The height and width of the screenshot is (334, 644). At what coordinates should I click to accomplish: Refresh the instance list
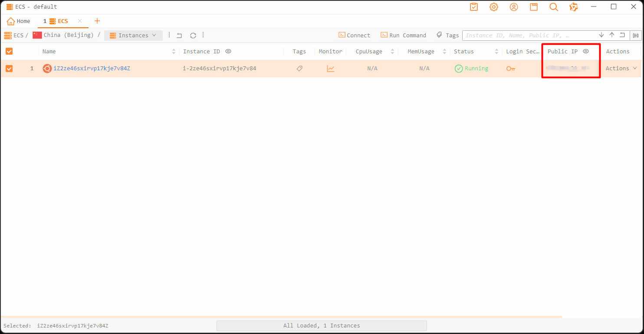pyautogui.click(x=193, y=36)
